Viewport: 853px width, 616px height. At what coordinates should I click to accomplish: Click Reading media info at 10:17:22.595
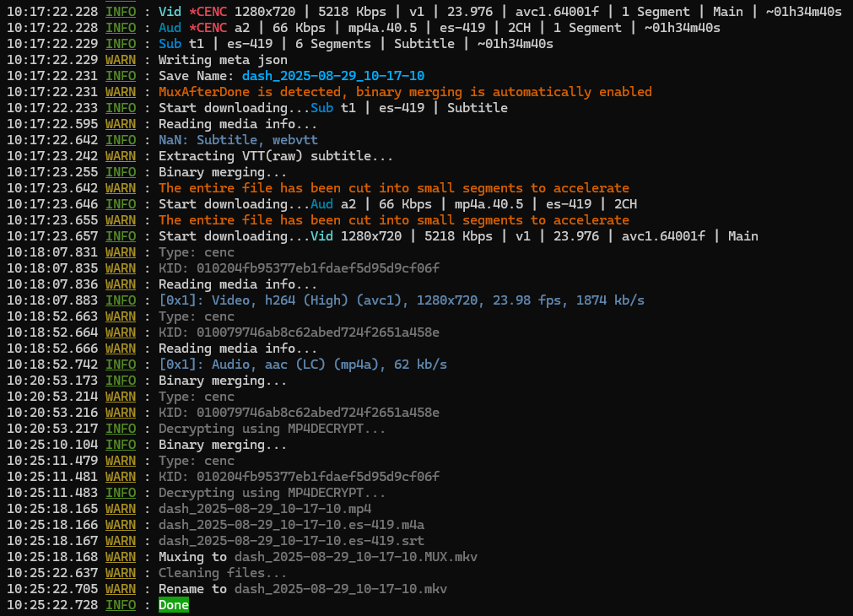[238, 123]
